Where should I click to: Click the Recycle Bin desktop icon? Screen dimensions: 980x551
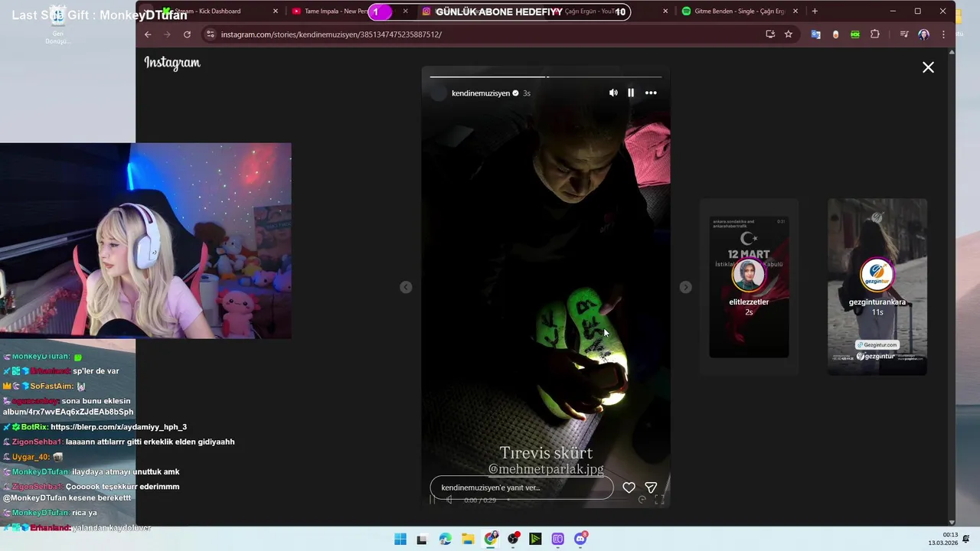point(57,26)
